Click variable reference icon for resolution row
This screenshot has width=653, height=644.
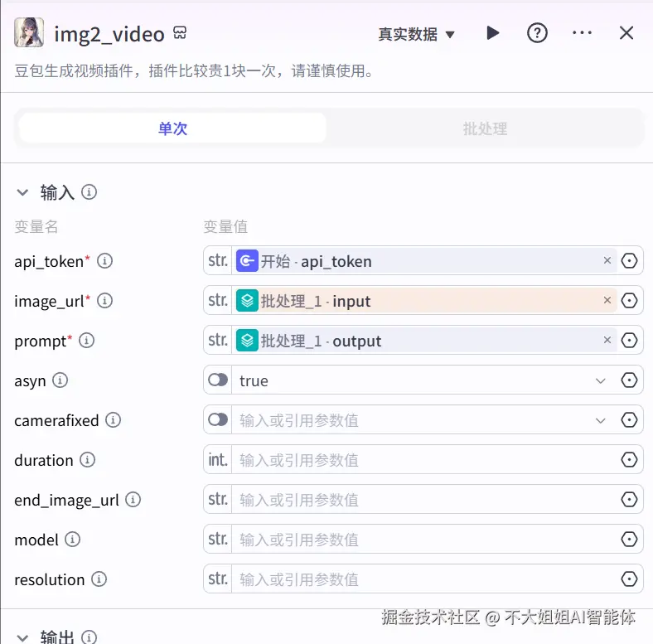click(x=629, y=579)
